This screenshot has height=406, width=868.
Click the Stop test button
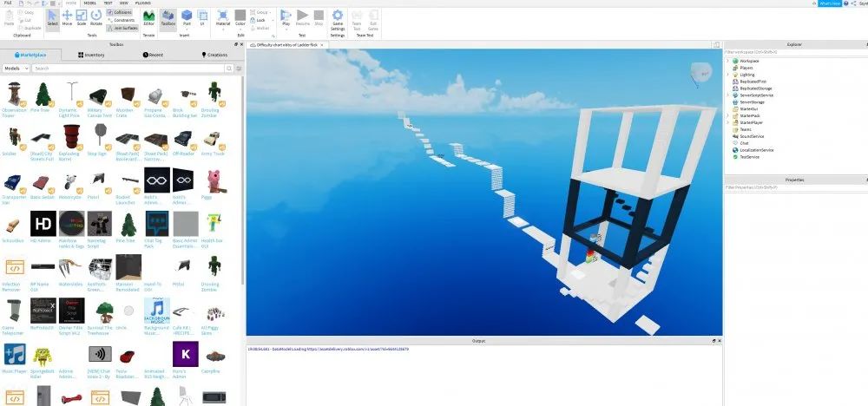319,17
